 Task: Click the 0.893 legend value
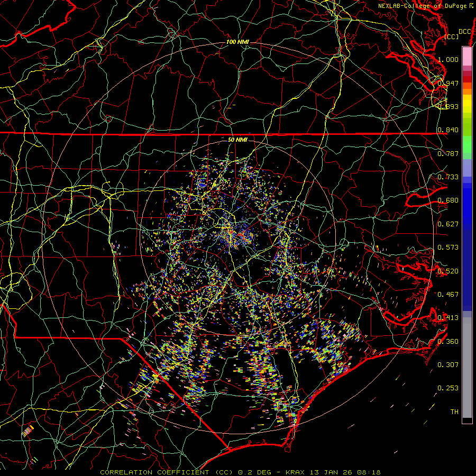point(448,106)
